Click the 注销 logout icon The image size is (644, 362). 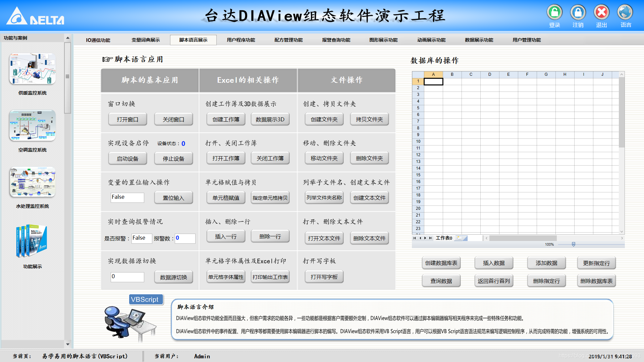coord(578,12)
